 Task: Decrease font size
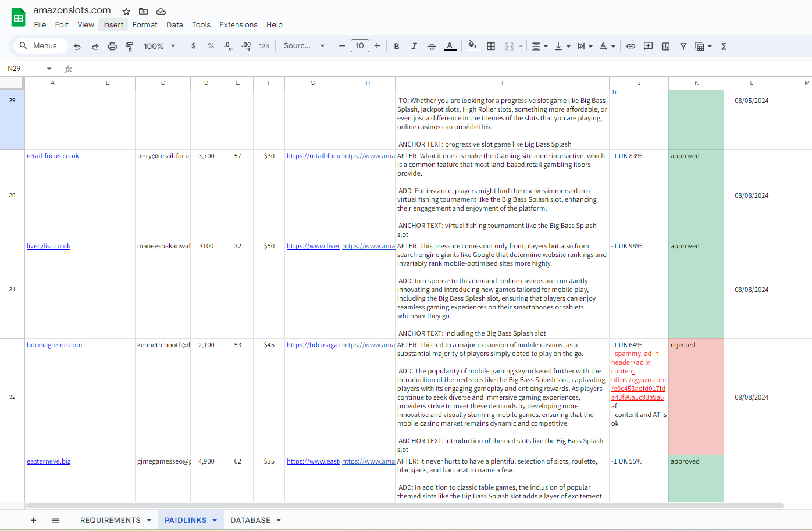tap(342, 46)
